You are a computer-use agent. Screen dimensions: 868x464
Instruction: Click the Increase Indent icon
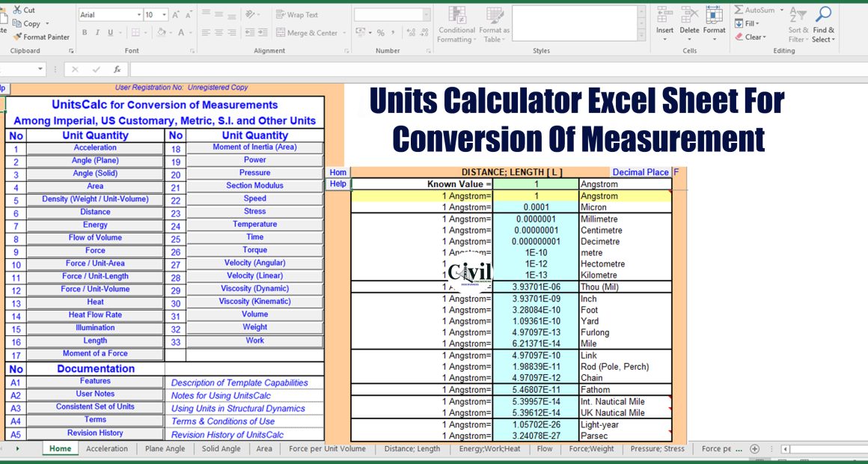click(x=263, y=33)
